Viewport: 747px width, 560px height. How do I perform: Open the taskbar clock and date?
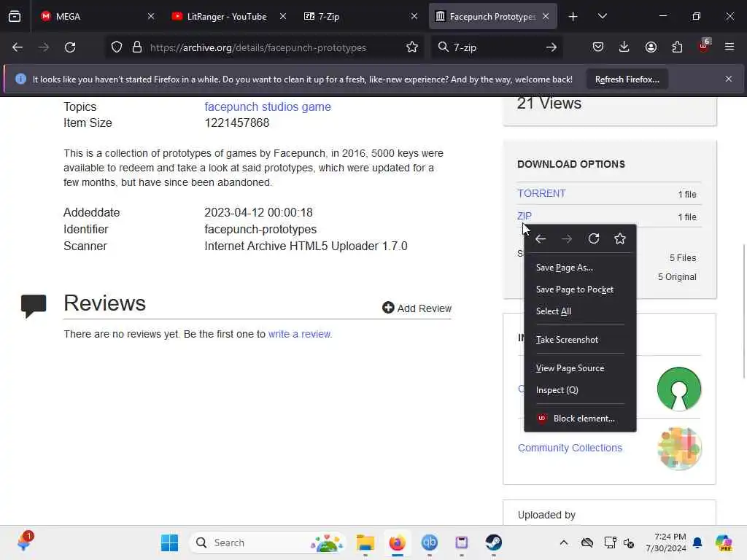(666, 542)
